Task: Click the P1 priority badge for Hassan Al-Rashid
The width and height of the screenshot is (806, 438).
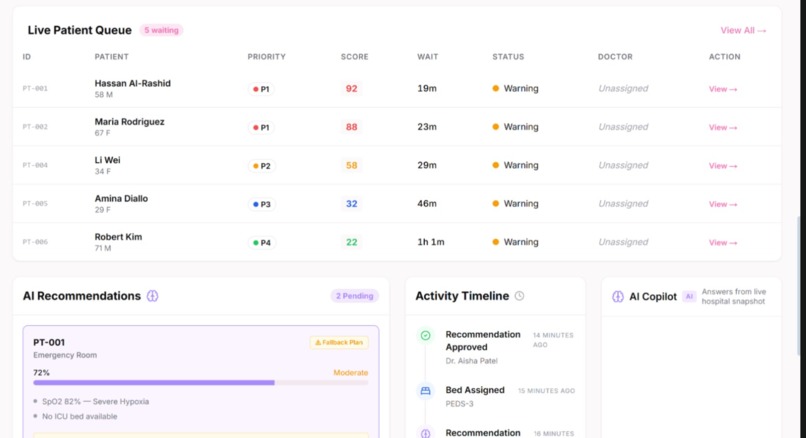Action: tap(261, 89)
